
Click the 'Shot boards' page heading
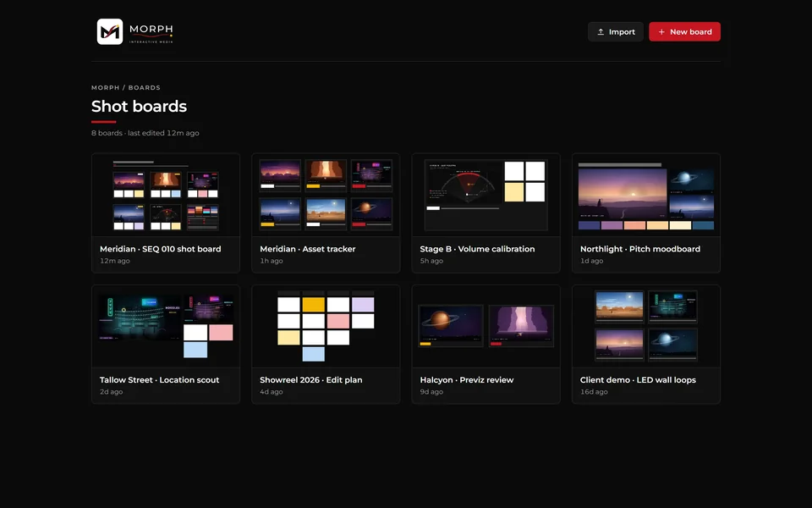139,107
